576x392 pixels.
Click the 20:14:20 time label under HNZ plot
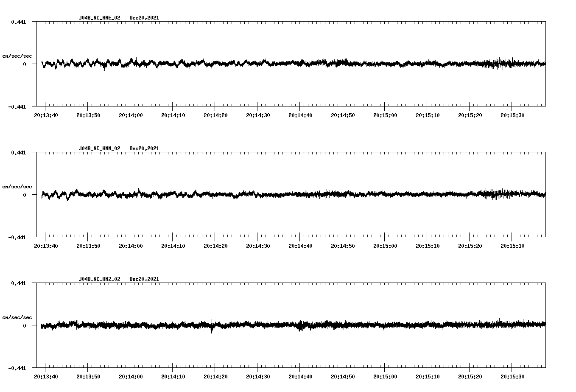pyautogui.click(x=215, y=377)
